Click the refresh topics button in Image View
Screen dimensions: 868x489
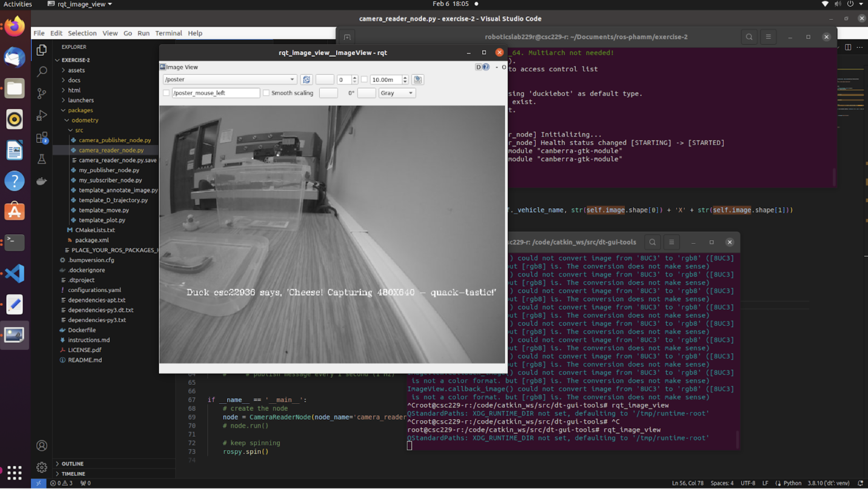pyautogui.click(x=306, y=79)
